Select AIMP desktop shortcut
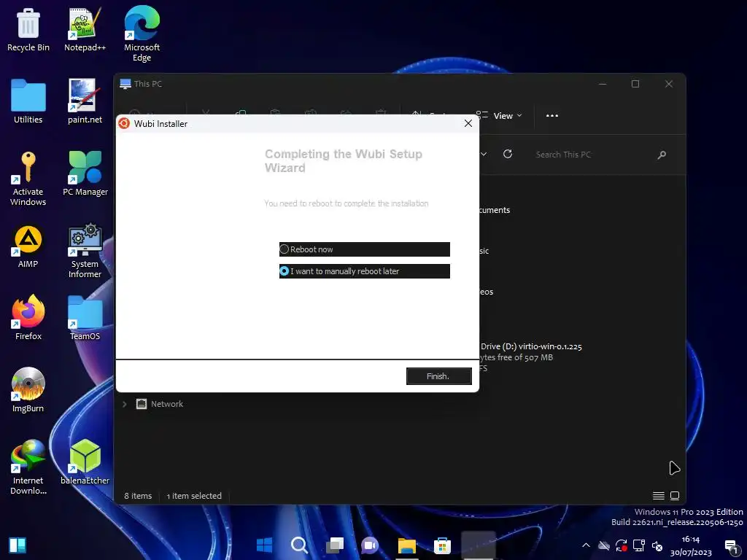Image resolution: width=747 pixels, height=560 pixels. point(28,246)
